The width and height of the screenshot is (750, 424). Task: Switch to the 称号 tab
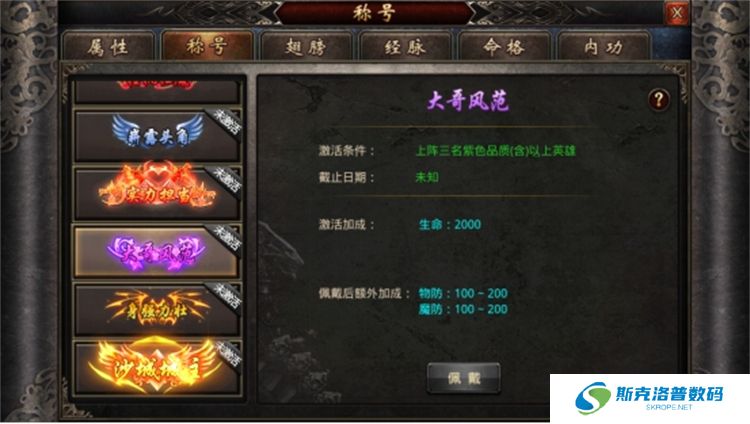[x=207, y=46]
